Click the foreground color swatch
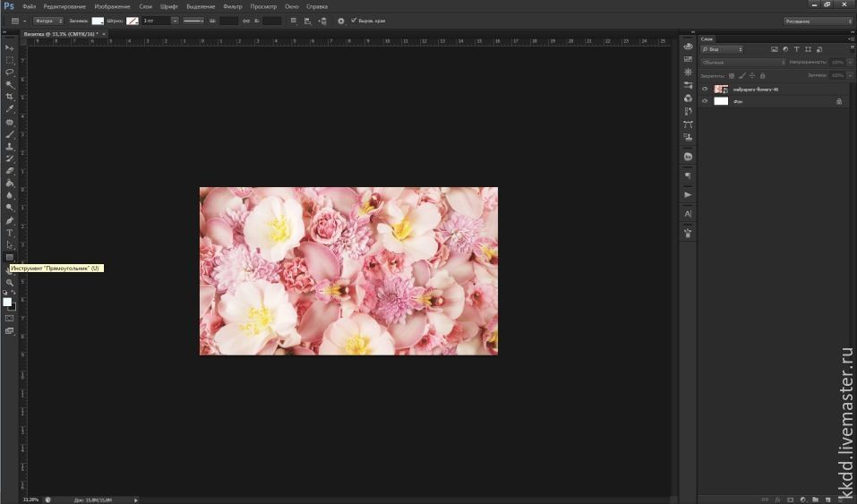857x504 pixels. (x=7, y=302)
